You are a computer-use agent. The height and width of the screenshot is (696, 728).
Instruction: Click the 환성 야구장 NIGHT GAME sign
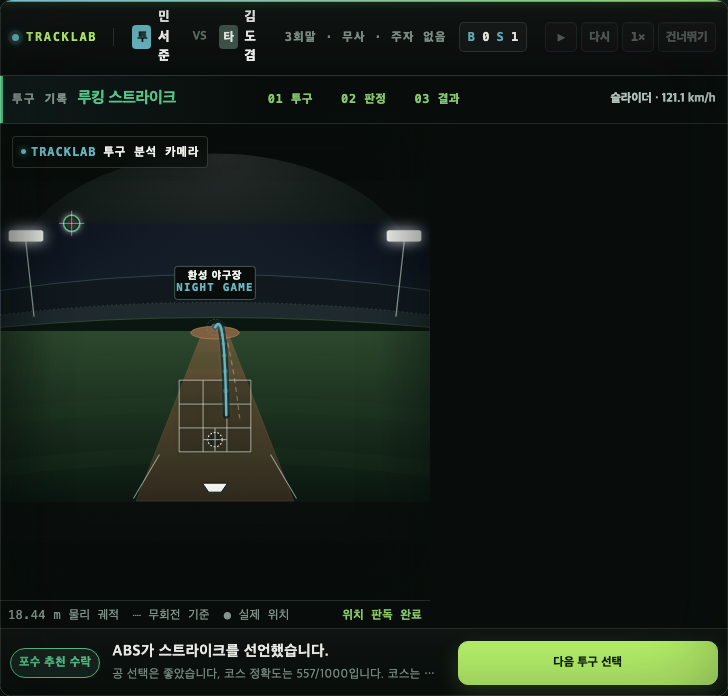tap(214, 282)
